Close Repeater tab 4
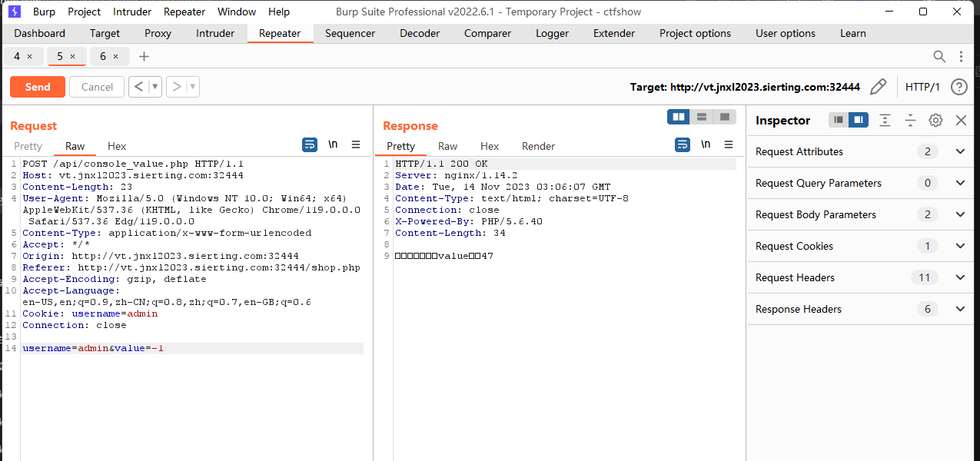The width and height of the screenshot is (980, 461). coord(30,56)
